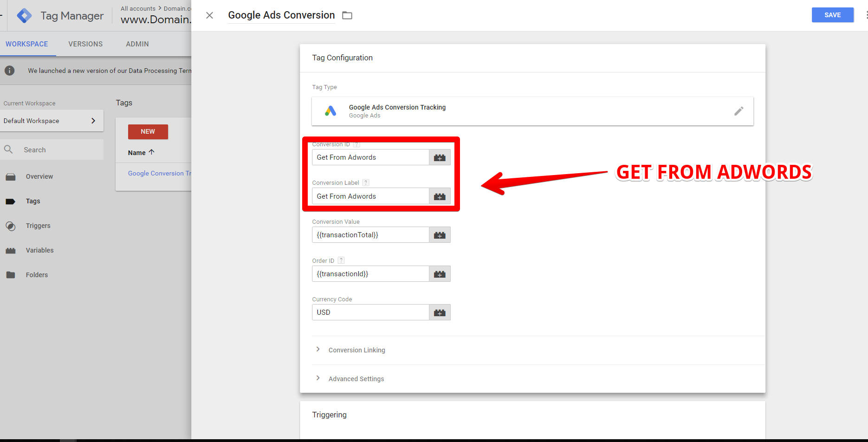Viewport: 868px width, 442px height.
Task: Click the Google Ads logo icon
Action: [x=330, y=111]
